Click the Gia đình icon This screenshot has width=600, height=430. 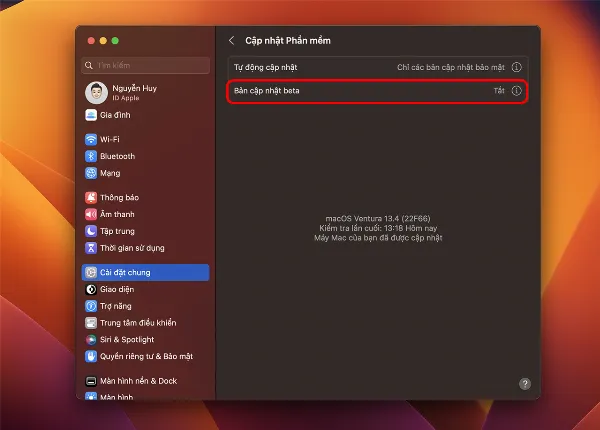click(x=91, y=115)
